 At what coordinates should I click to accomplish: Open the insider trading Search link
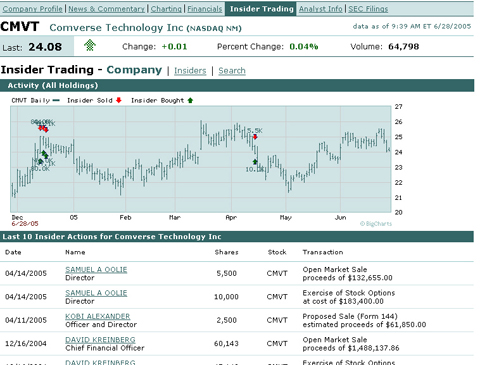coord(232,71)
